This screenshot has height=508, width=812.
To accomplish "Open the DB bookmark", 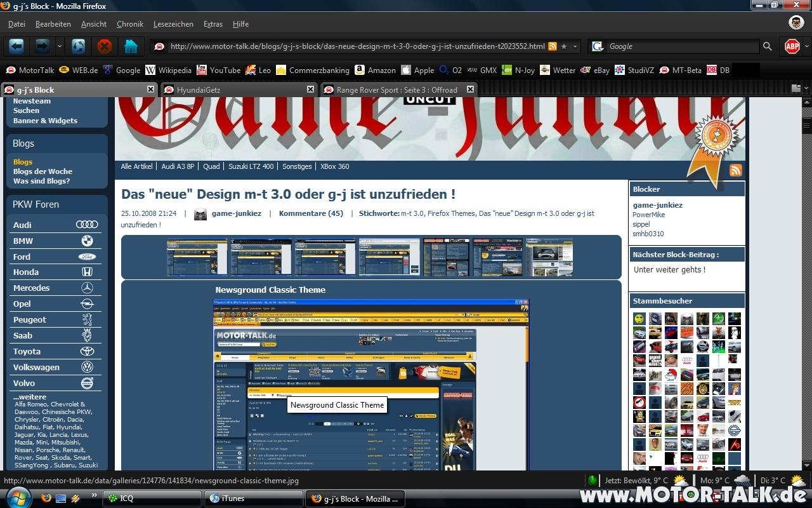I will [718, 70].
